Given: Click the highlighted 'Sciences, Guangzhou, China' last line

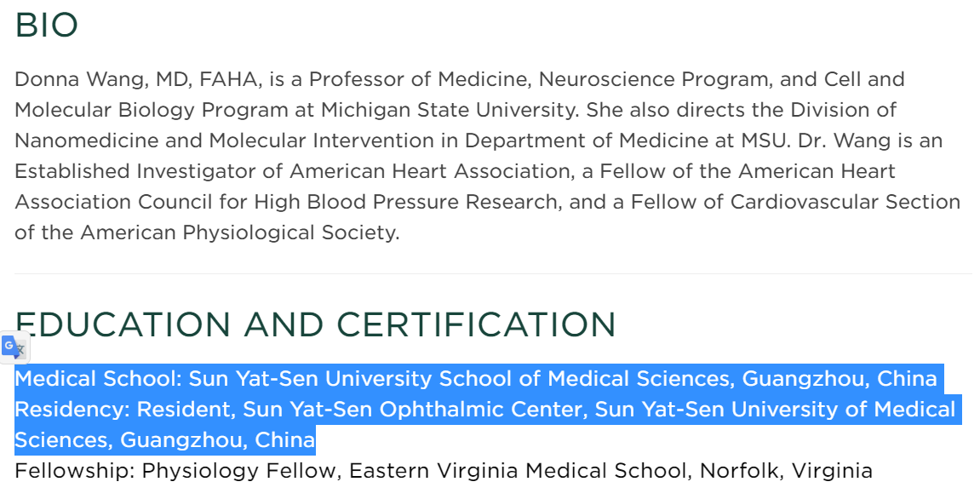Looking at the screenshot, I should [165, 440].
